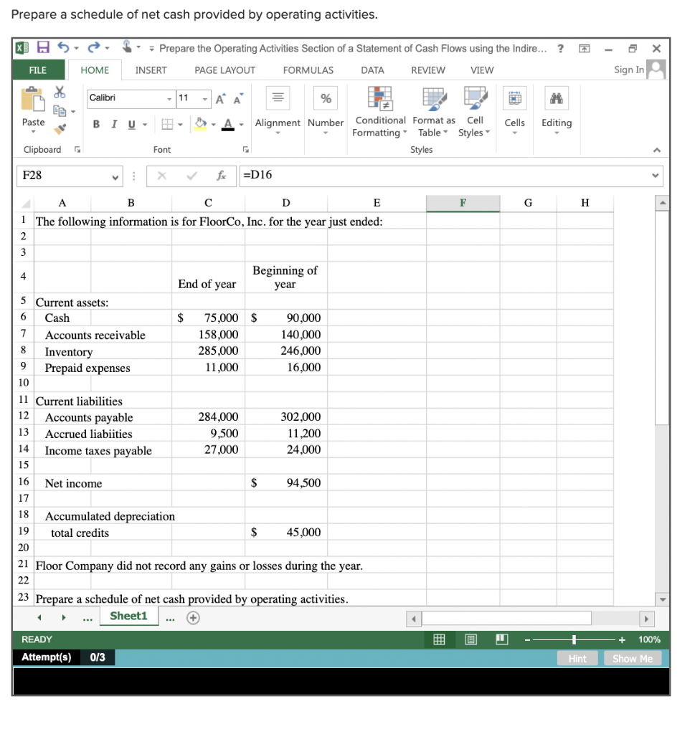
Task: Expand the Borders dropdown
Action: (x=180, y=124)
